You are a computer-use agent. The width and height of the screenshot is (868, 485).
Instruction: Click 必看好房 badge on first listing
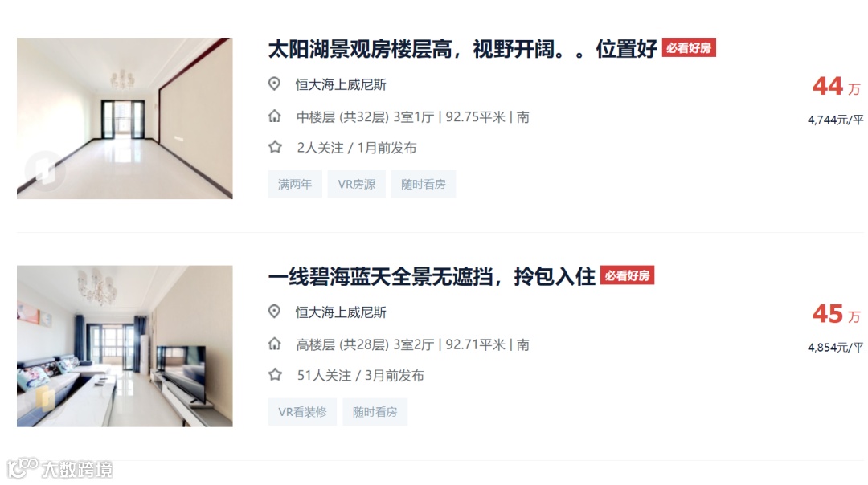tap(689, 48)
